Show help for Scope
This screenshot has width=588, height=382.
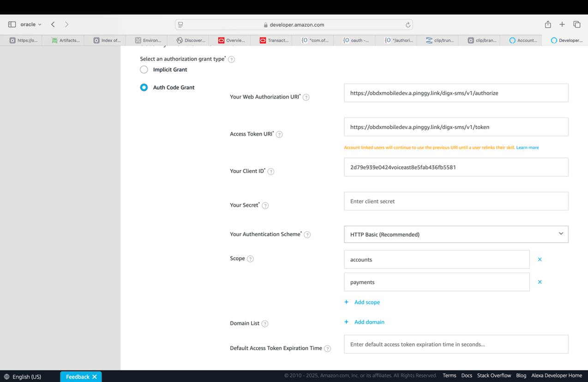[x=250, y=259]
